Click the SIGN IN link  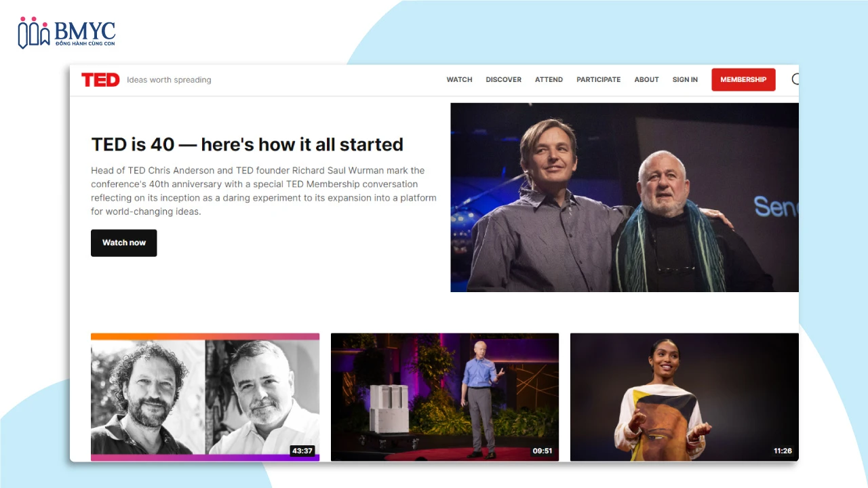click(685, 80)
